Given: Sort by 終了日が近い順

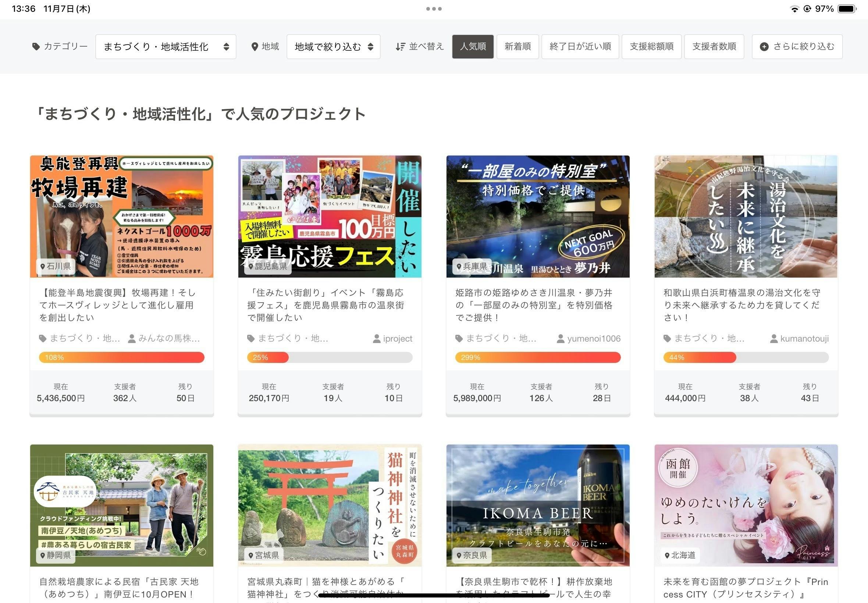Looking at the screenshot, I should [x=580, y=46].
